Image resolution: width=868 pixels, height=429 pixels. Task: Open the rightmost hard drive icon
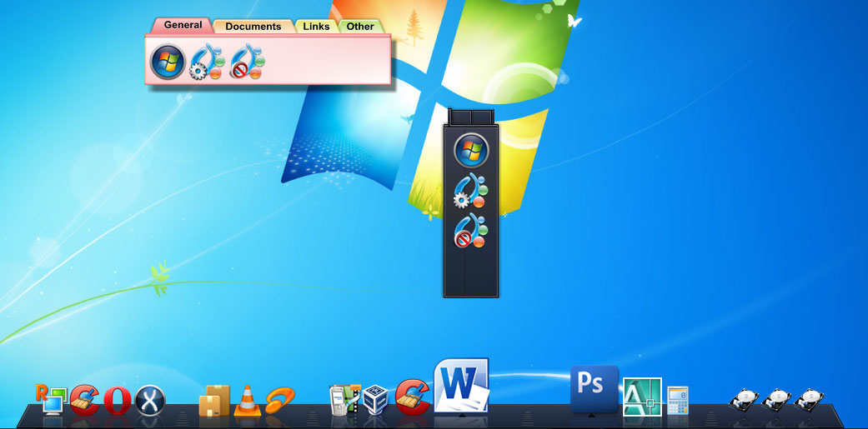809,400
